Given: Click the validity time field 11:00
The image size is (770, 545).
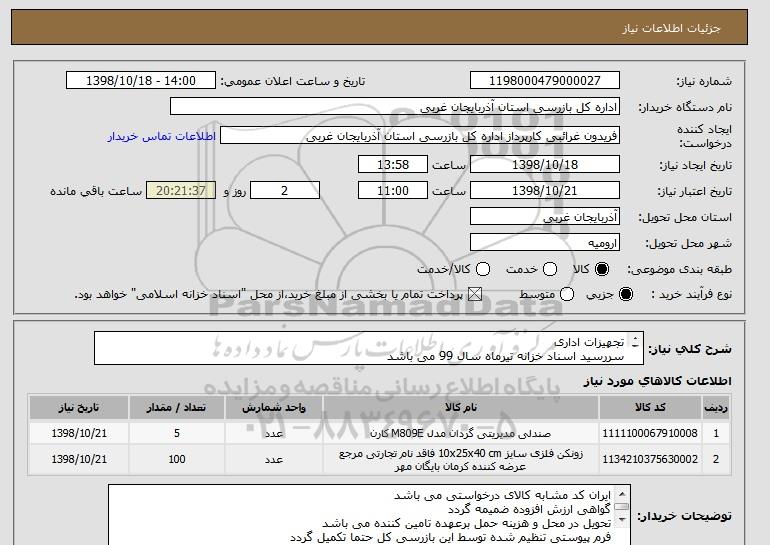Looking at the screenshot, I should click(x=393, y=191).
